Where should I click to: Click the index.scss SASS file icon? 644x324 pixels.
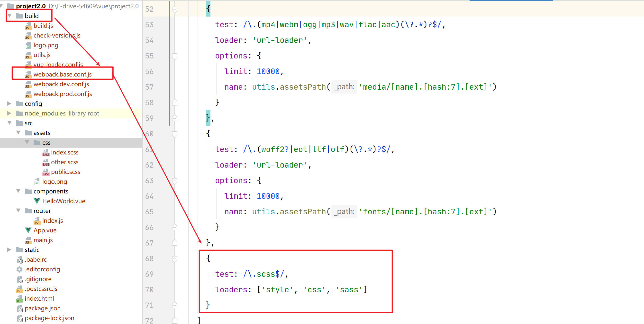tap(46, 152)
